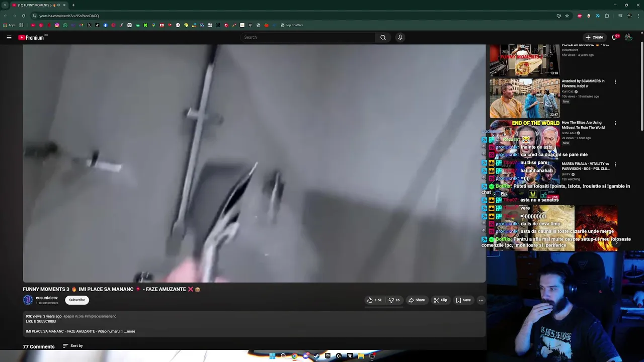Screen dimensions: 644x362
Task: Open eusuntalecz channel avatar
Action: (28, 300)
